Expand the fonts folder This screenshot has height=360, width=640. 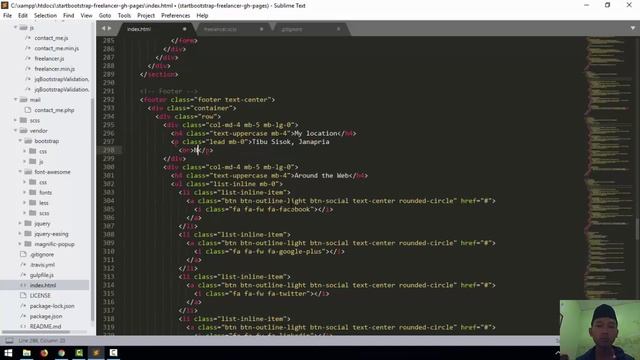click(24, 192)
